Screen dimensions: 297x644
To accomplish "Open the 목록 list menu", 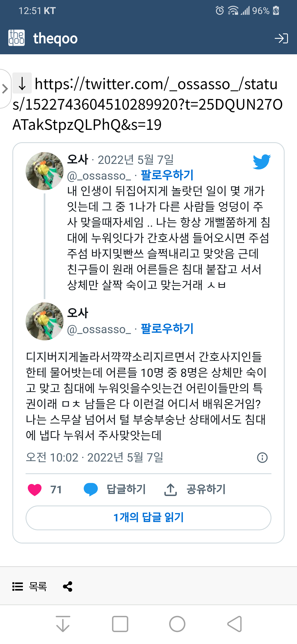I will [30, 586].
